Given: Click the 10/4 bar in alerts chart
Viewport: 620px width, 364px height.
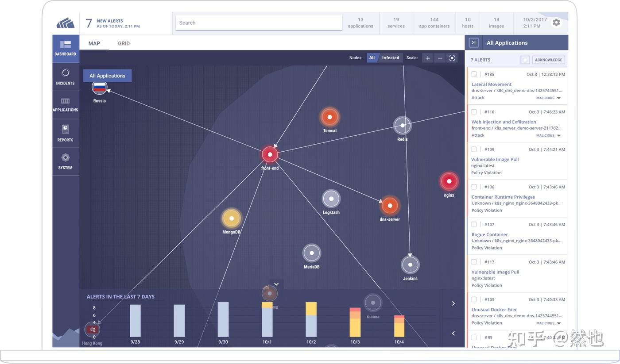Looking at the screenshot, I should (399, 326).
